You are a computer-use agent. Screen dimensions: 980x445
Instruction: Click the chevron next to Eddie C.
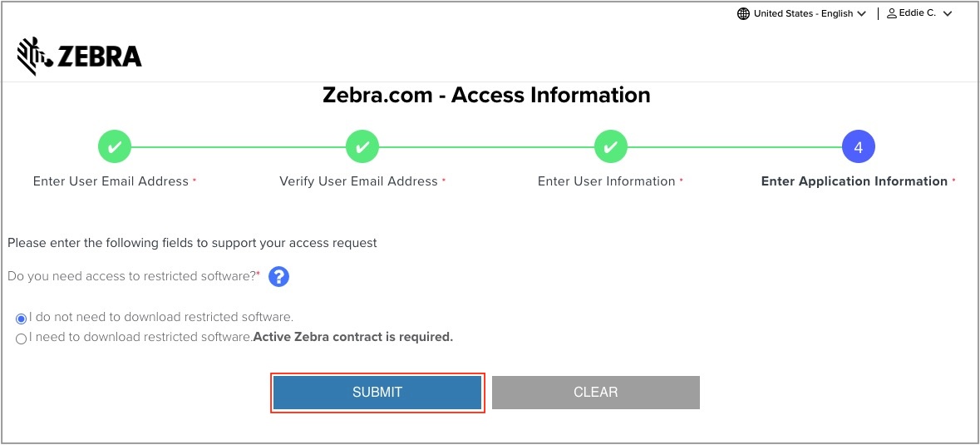948,13
